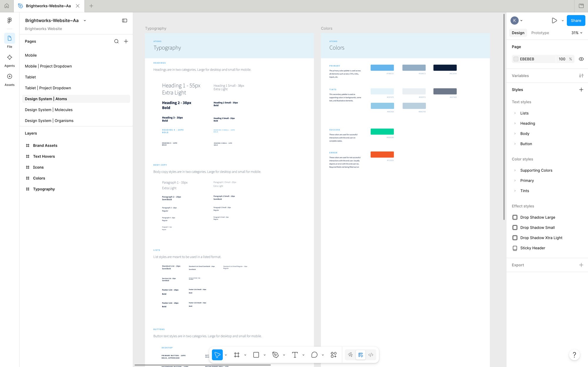Select the Brightworks-Website~Aa file tab
Image resolution: width=588 pixels, height=367 pixels.
click(x=49, y=6)
